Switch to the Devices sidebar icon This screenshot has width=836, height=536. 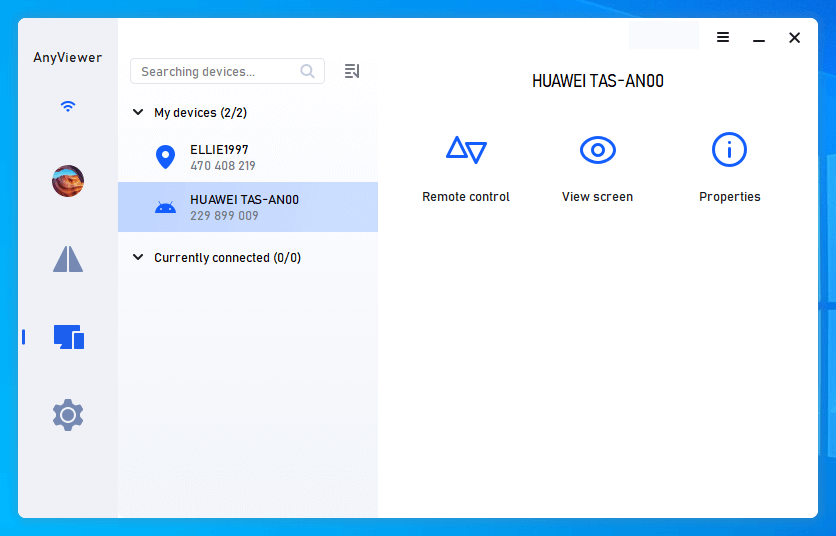[x=69, y=337]
